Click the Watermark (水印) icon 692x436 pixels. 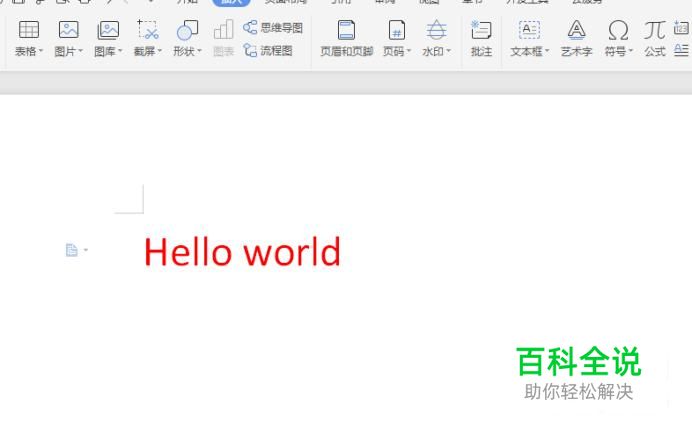[x=436, y=30]
